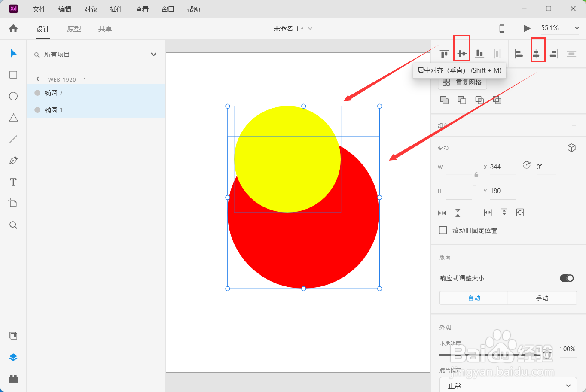Align selected objects to bottom
586x392 pixels.
coord(479,54)
